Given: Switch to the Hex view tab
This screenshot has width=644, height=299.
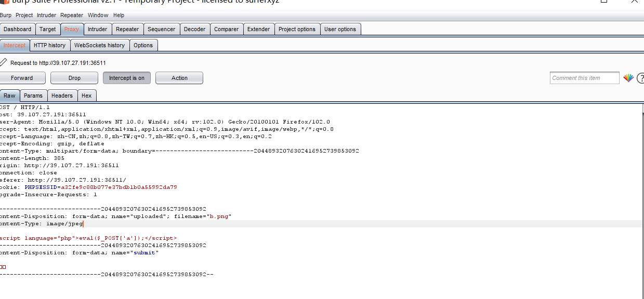Looking at the screenshot, I should tap(86, 96).
